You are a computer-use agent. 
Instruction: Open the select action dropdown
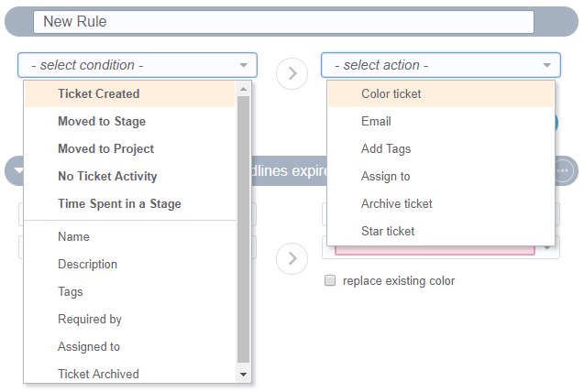coord(440,65)
